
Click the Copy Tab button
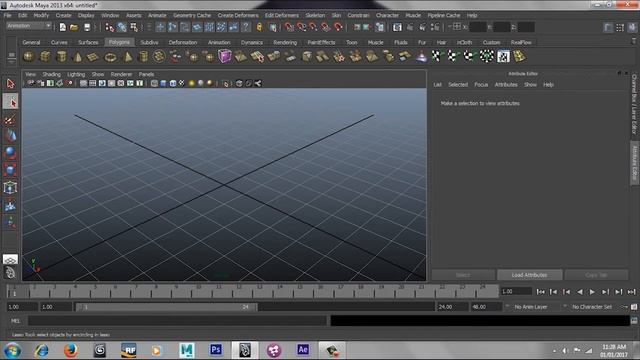tap(596, 275)
